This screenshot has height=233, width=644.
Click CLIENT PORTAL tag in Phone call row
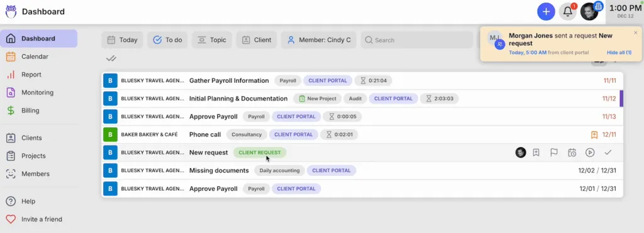point(294,134)
